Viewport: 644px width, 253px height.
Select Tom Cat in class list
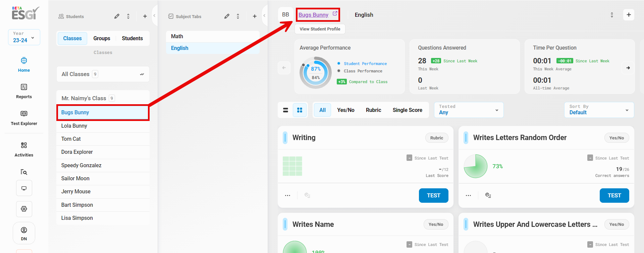coord(103,139)
